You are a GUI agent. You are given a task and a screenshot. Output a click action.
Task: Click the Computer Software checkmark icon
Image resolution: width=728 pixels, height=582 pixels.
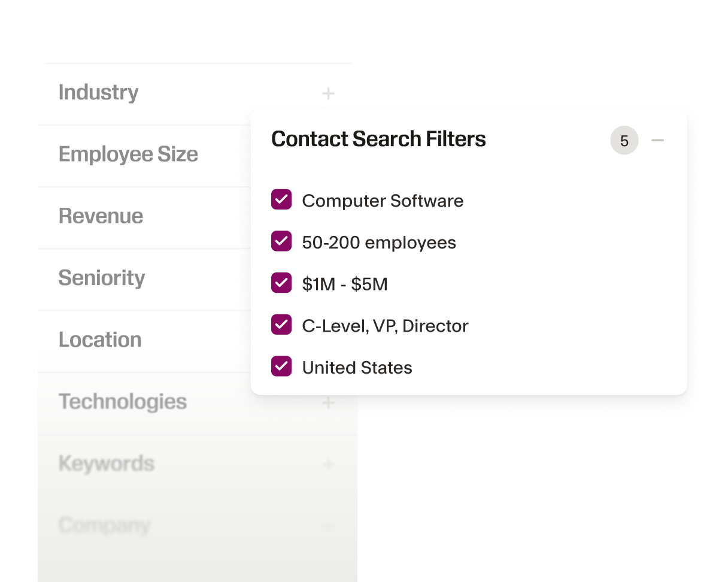pyautogui.click(x=281, y=199)
